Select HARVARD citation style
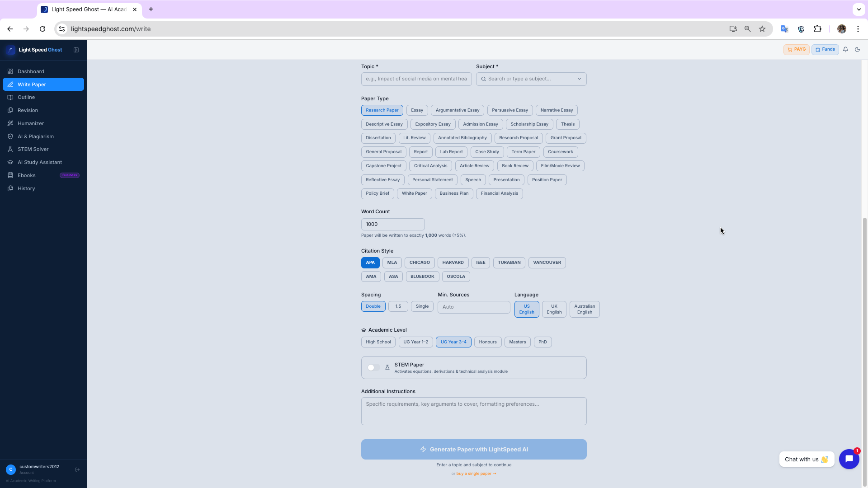The image size is (868, 488). 453,263
